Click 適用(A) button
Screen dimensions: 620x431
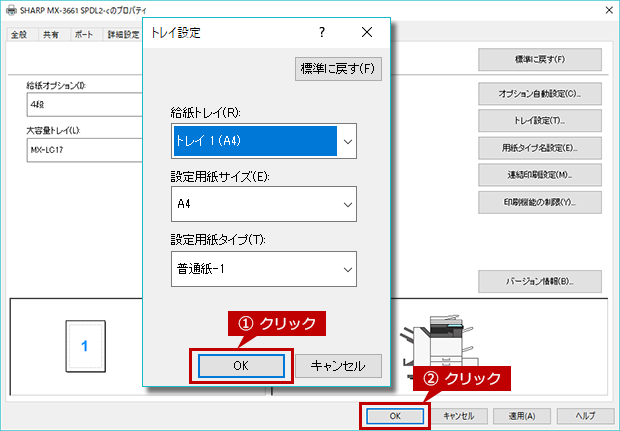(522, 416)
